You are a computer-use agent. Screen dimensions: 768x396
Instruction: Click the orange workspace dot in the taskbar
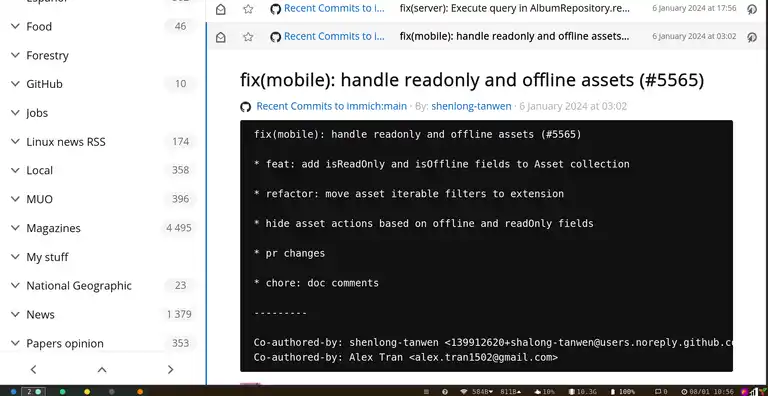[140, 392]
